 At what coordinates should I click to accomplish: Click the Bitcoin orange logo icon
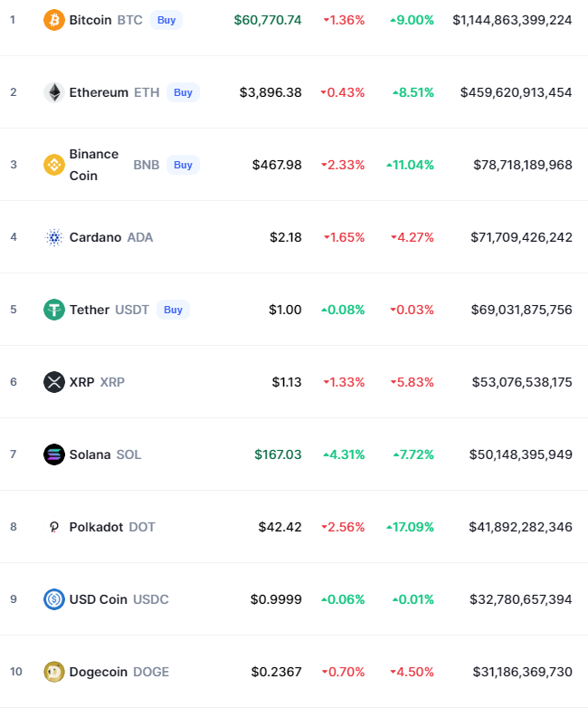54,20
